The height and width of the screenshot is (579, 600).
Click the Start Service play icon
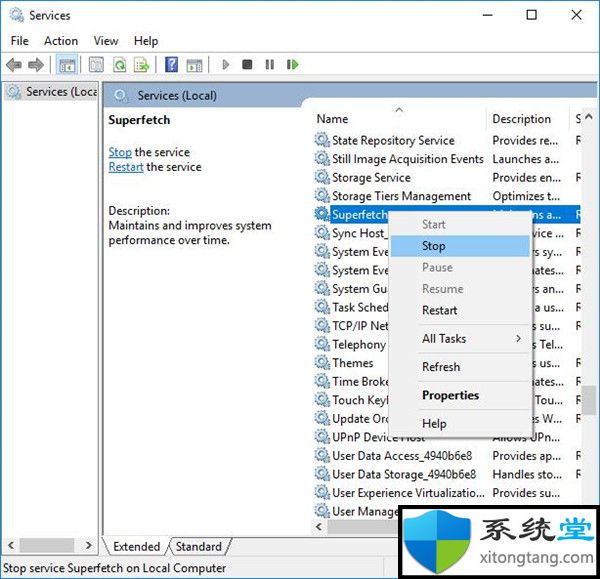pyautogui.click(x=226, y=64)
